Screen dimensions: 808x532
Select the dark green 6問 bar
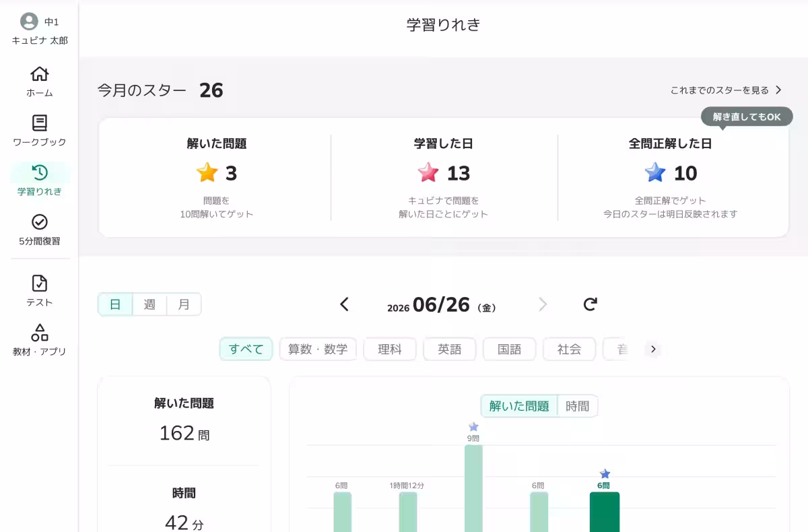click(605, 512)
